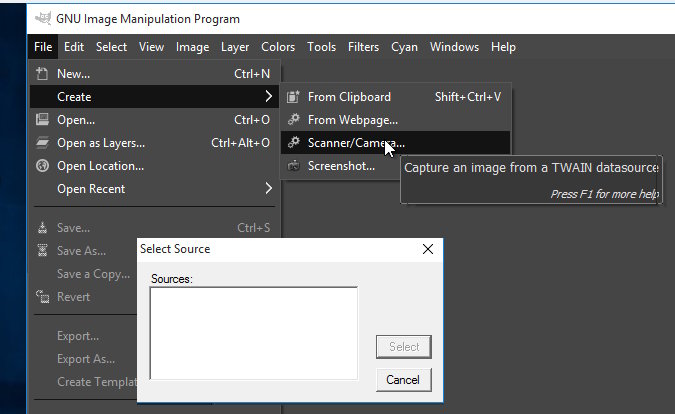Click the Scanner/Camera plug-in icon
This screenshot has width=675, height=414.
(294, 142)
